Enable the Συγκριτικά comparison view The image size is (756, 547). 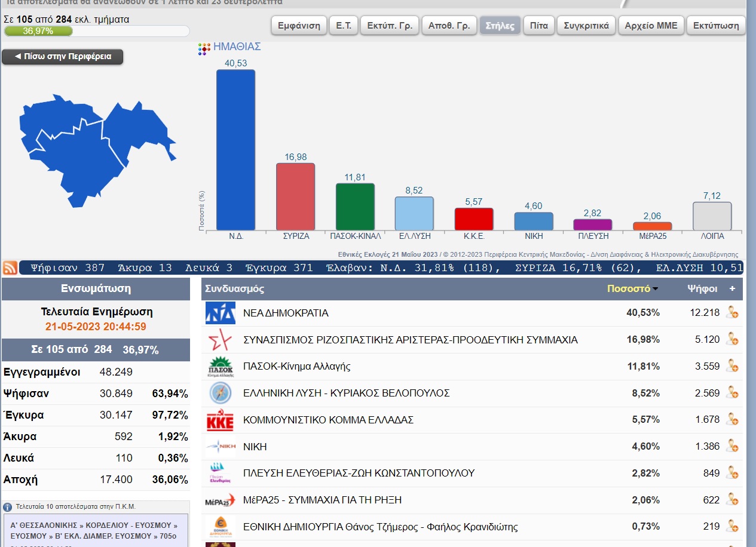[x=586, y=26]
